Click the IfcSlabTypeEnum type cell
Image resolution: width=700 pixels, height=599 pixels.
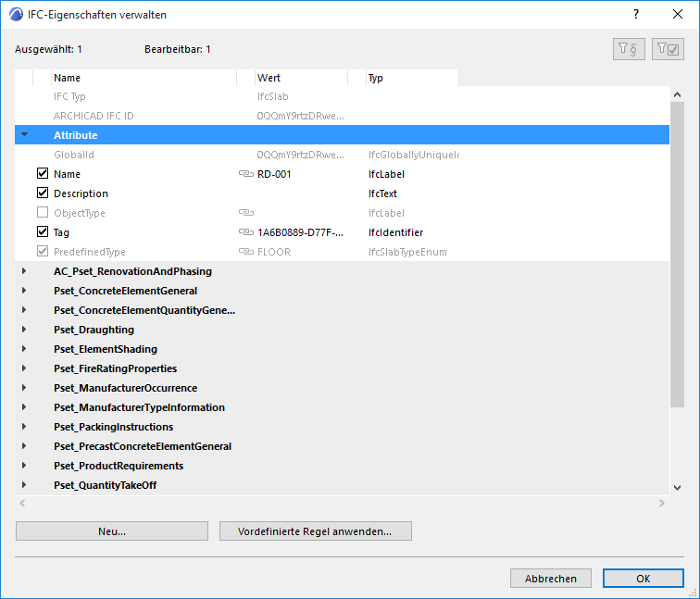(407, 252)
